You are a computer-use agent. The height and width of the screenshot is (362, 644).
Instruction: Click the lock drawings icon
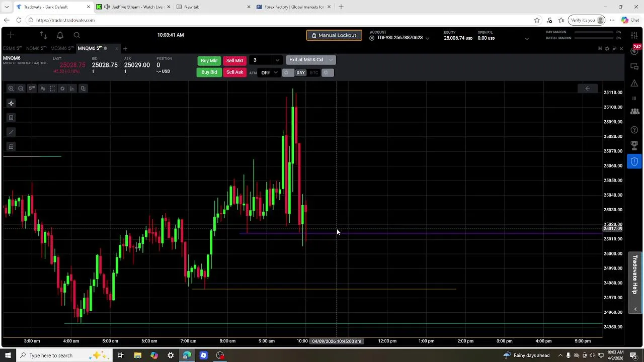(11, 147)
